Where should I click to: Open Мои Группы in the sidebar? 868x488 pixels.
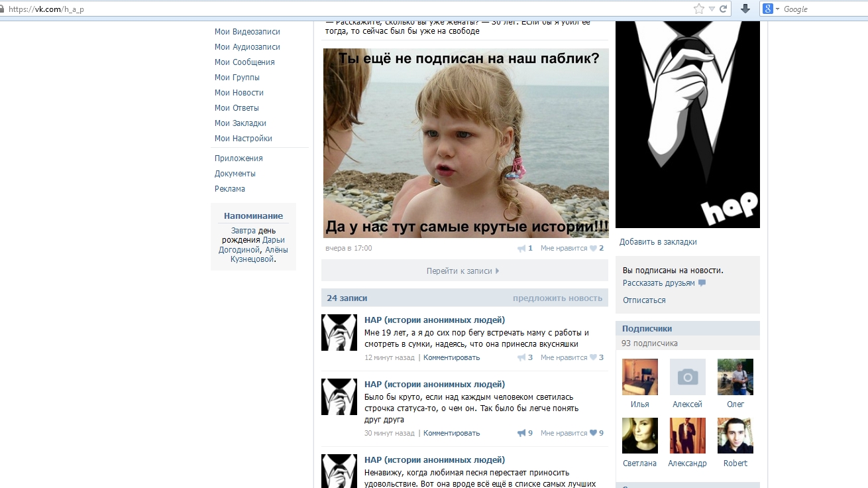tap(237, 78)
